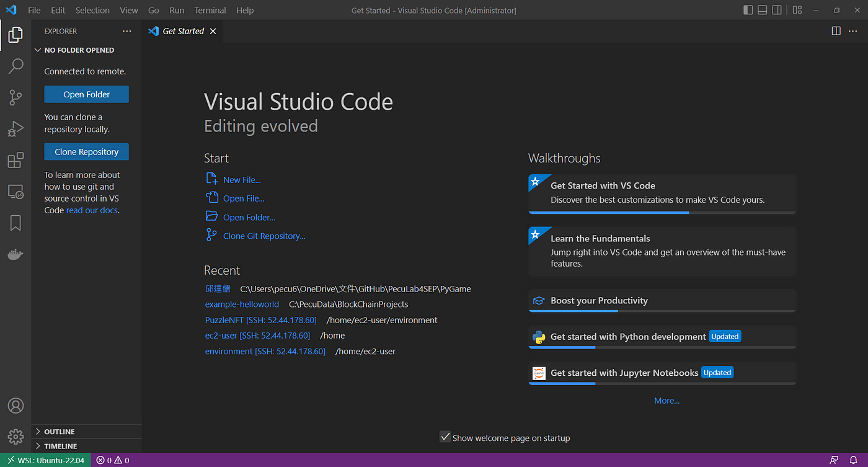Open Run and Debug view icon
Screen dimensions: 868x467
[15, 129]
